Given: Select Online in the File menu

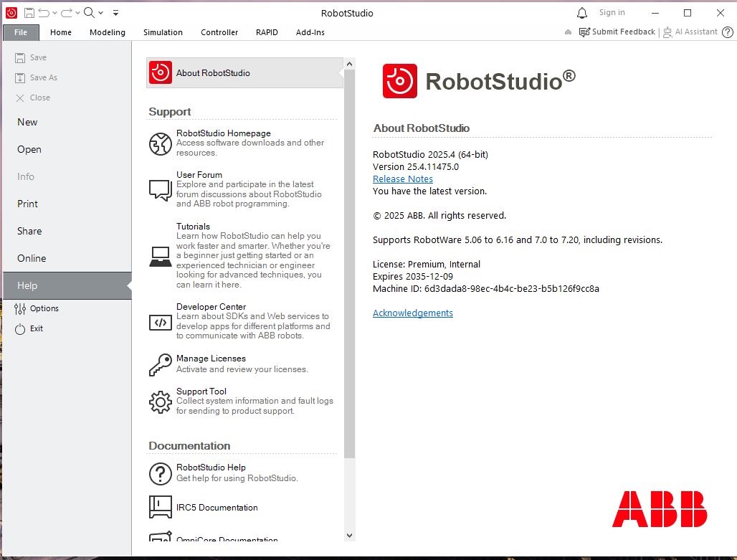Looking at the screenshot, I should coord(32,258).
